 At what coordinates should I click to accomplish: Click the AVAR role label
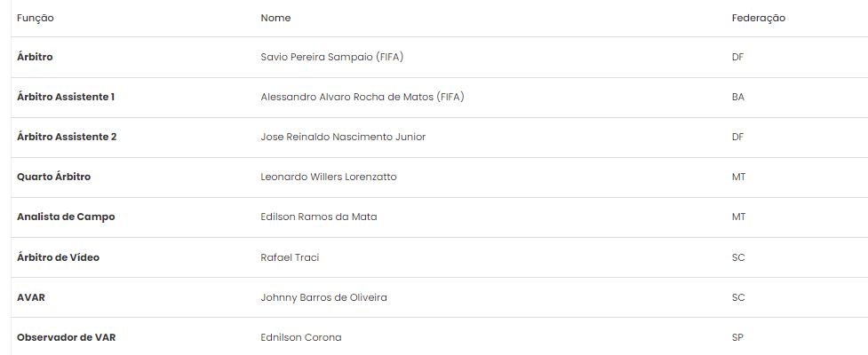click(x=31, y=297)
